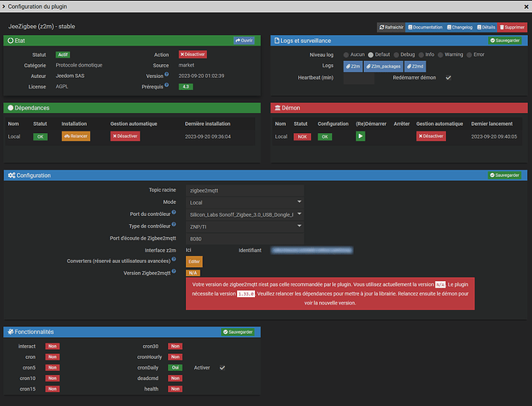Click the 1.33.0 version tag in warning
The width and height of the screenshot is (532, 406).
tap(245, 294)
